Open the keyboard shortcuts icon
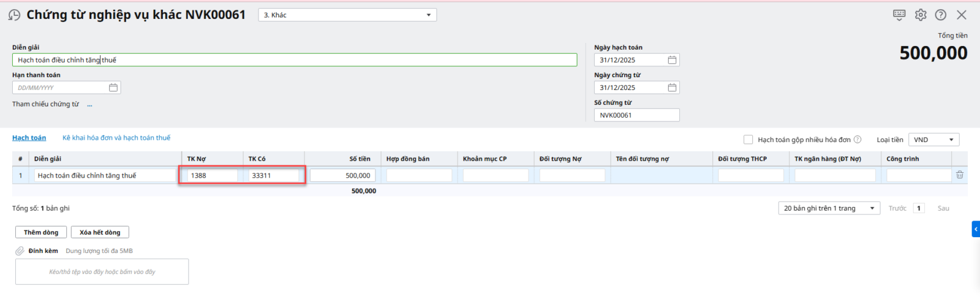The image size is (980, 299). click(x=899, y=15)
